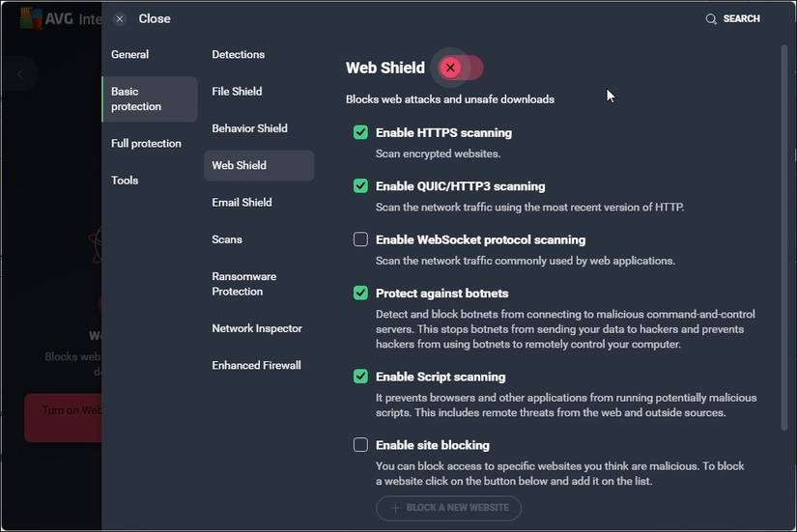
Task: Uncheck Enable HTTPS scanning
Action: tap(360, 132)
